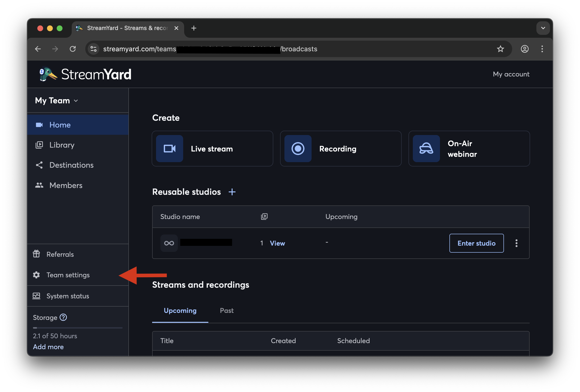Click the Referrals gift icon
The image size is (580, 392).
tap(36, 254)
